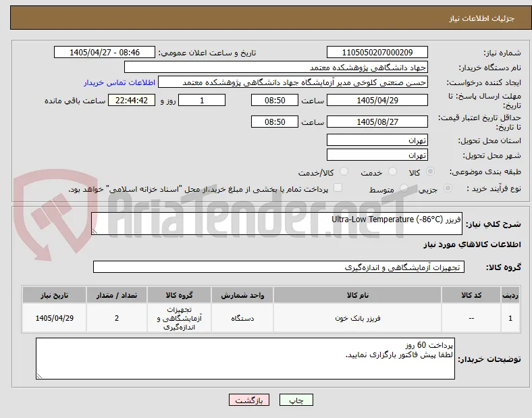Click the response deadline date 1405/04/29 field
Screen dimensions: 532x418
pyautogui.click(x=377, y=100)
